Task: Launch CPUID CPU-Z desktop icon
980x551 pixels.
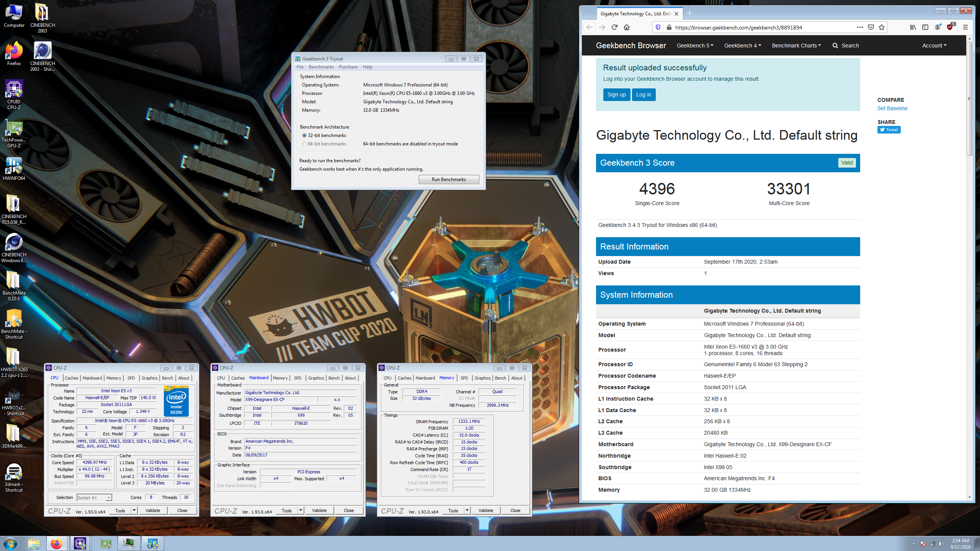Action: 14,95
